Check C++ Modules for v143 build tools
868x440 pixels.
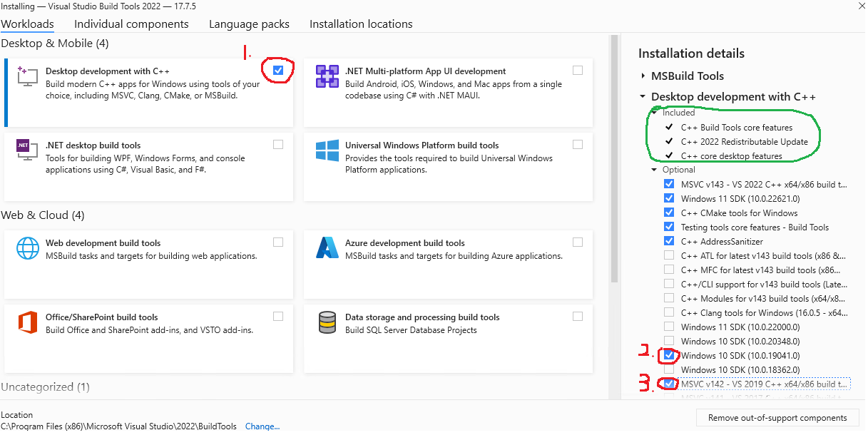coord(669,298)
